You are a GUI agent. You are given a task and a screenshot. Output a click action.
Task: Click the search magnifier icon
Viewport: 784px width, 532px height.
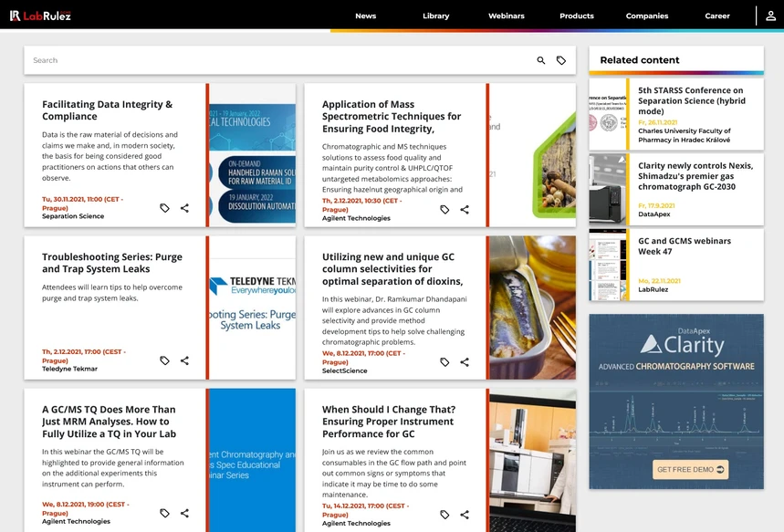(x=541, y=60)
